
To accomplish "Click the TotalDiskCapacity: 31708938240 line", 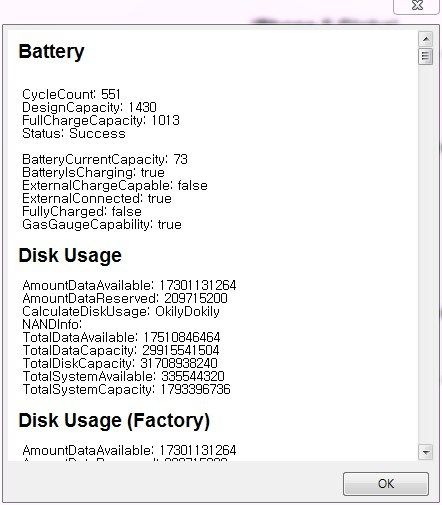I will pyautogui.click(x=120, y=363).
